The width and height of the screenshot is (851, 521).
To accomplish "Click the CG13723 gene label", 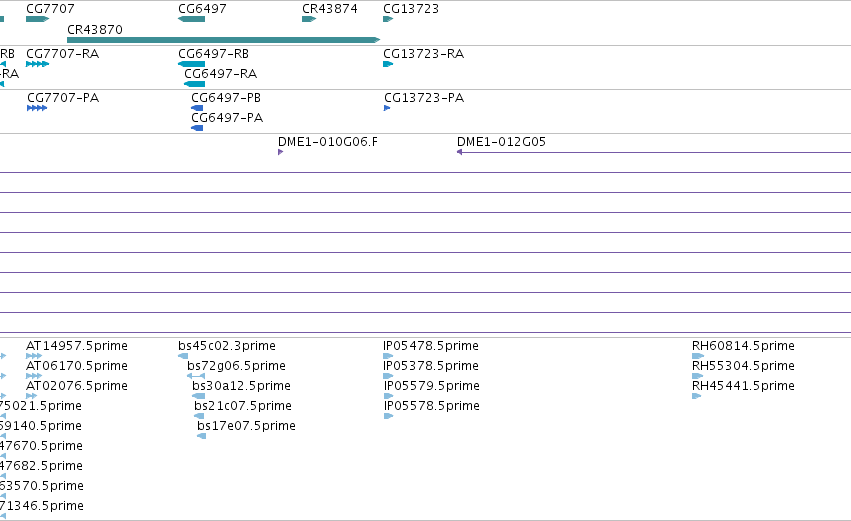I will [x=411, y=9].
